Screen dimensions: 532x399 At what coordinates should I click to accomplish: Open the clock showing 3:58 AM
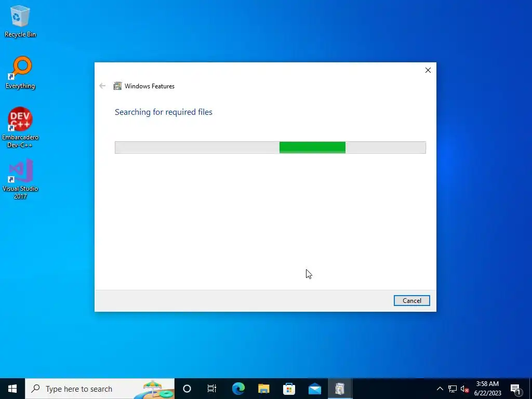pyautogui.click(x=487, y=389)
